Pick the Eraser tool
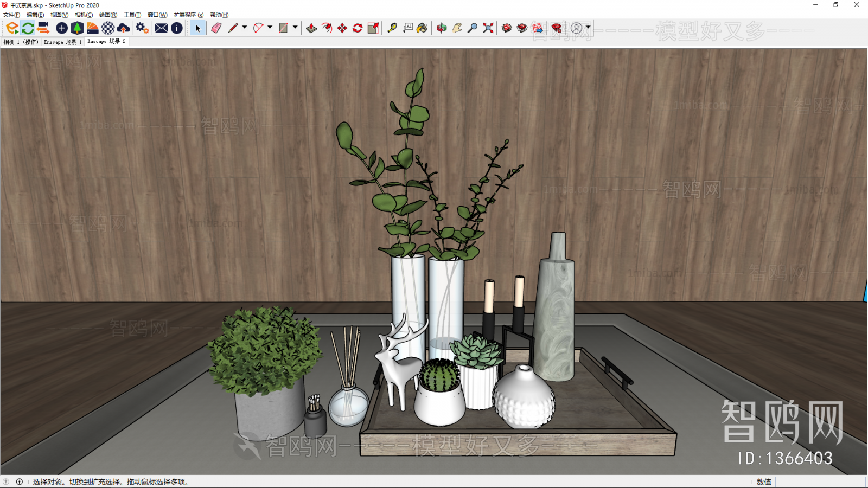 click(x=216, y=28)
